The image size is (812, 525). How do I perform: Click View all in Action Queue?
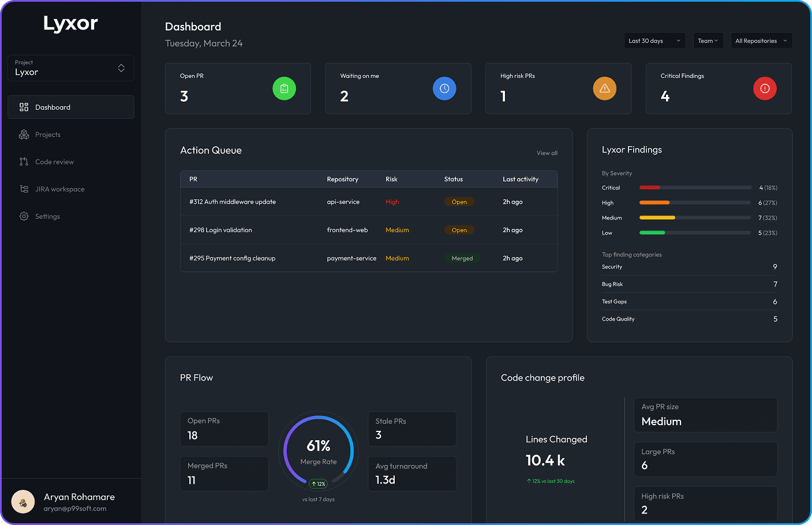(547, 153)
